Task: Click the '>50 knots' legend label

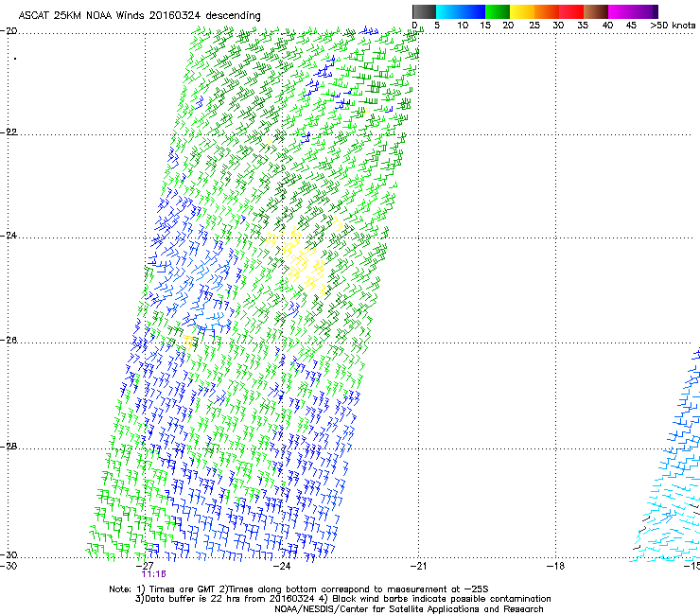Action: click(674, 26)
